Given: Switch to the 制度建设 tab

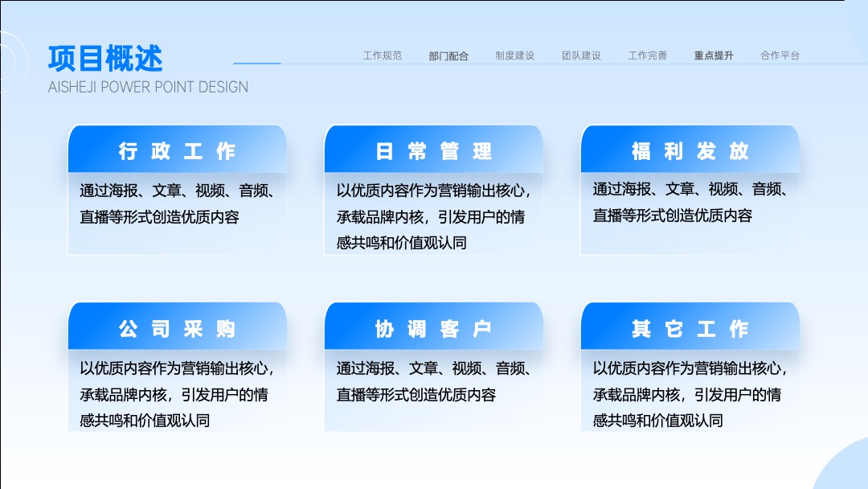Looking at the screenshot, I should point(515,55).
